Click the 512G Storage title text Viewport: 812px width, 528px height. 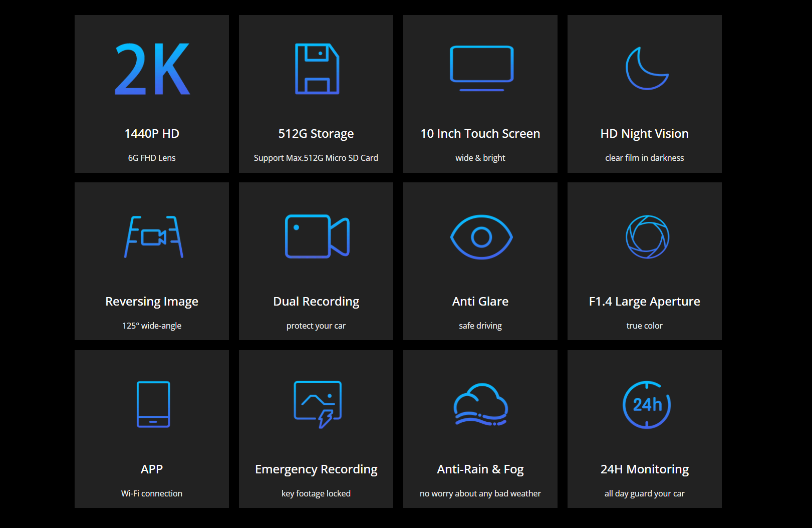(x=316, y=134)
